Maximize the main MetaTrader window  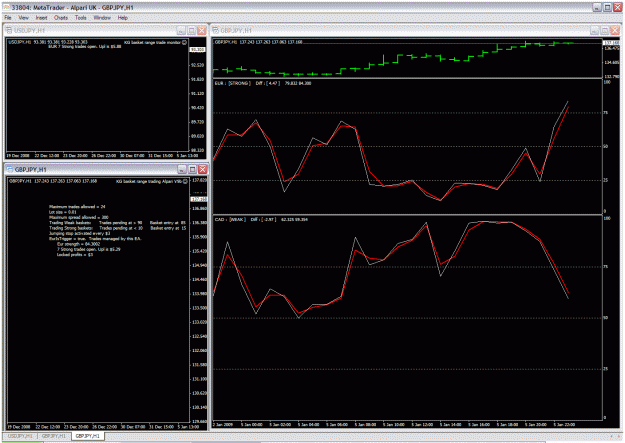pyautogui.click(x=607, y=7)
